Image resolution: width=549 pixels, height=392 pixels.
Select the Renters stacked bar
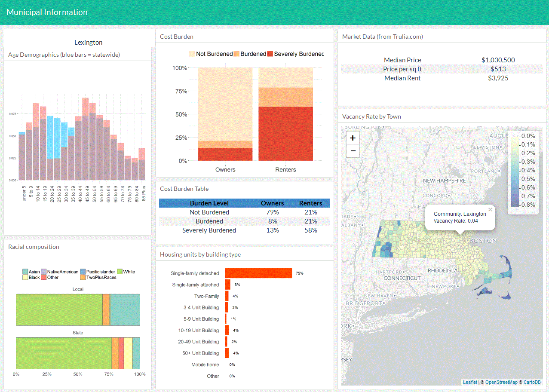coord(285,114)
